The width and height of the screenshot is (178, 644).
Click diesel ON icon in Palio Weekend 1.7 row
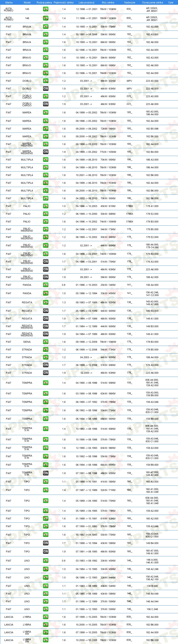click(46, 261)
